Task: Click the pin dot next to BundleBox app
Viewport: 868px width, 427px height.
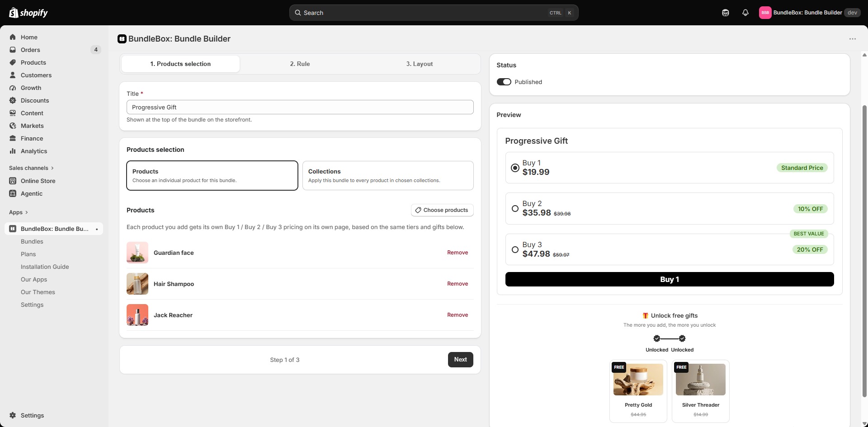Action: click(x=97, y=229)
